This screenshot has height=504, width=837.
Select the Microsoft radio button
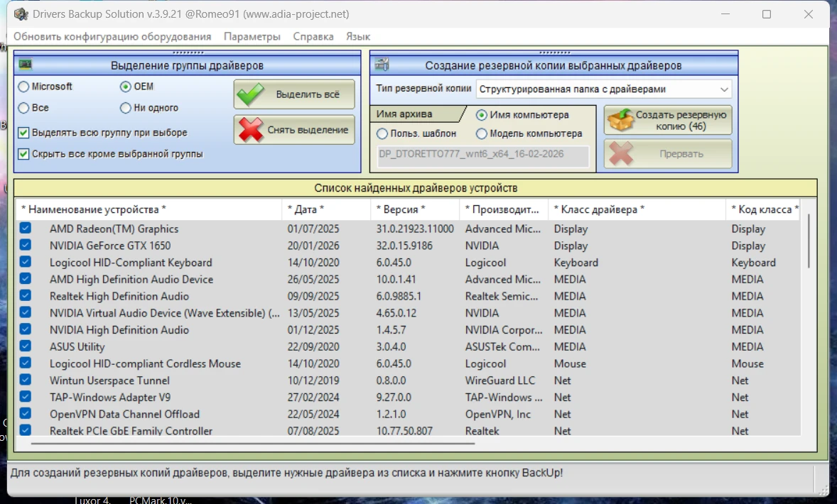[24, 87]
